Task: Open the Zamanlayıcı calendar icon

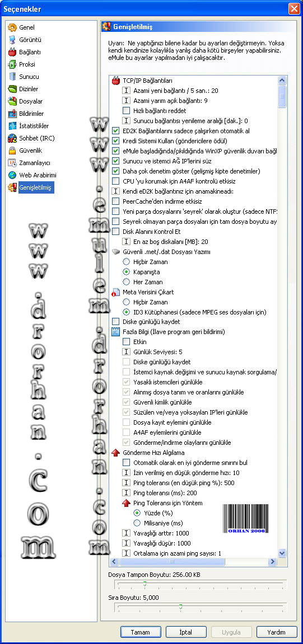Action: (12, 163)
